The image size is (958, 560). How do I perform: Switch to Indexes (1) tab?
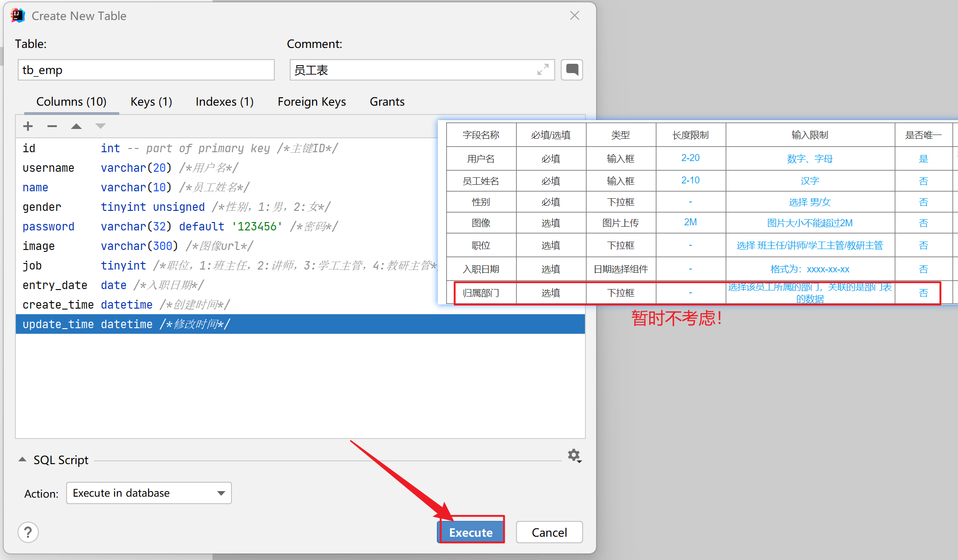click(224, 101)
